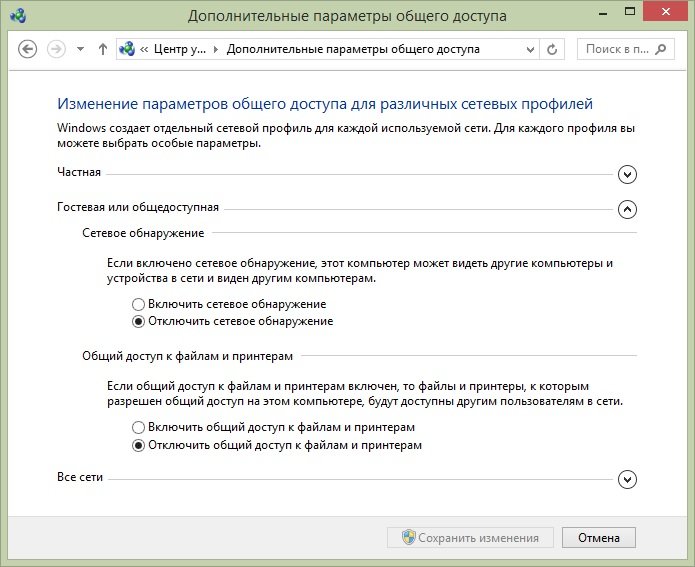The image size is (695, 567).
Task: Click the search magnifier icon
Action: (x=660, y=49)
